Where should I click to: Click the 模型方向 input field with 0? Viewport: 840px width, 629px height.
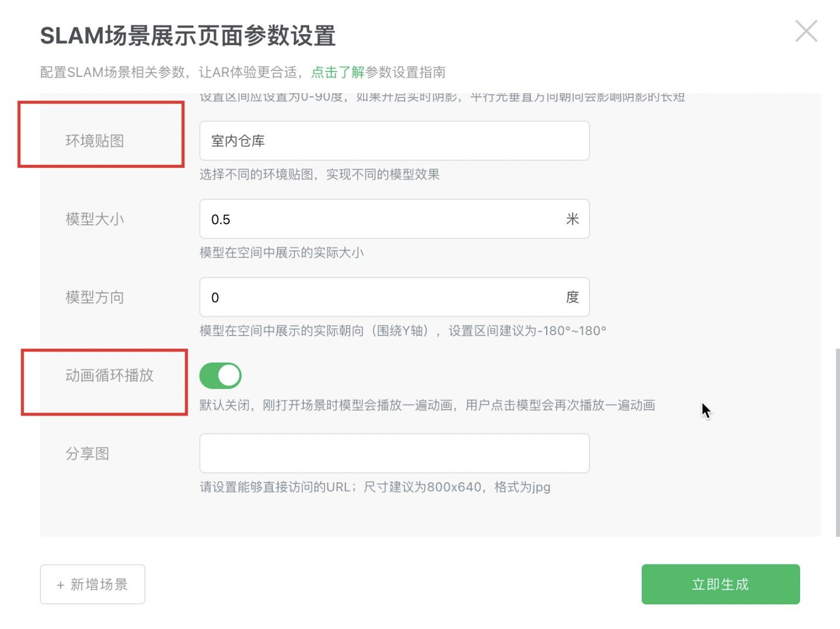click(x=381, y=297)
